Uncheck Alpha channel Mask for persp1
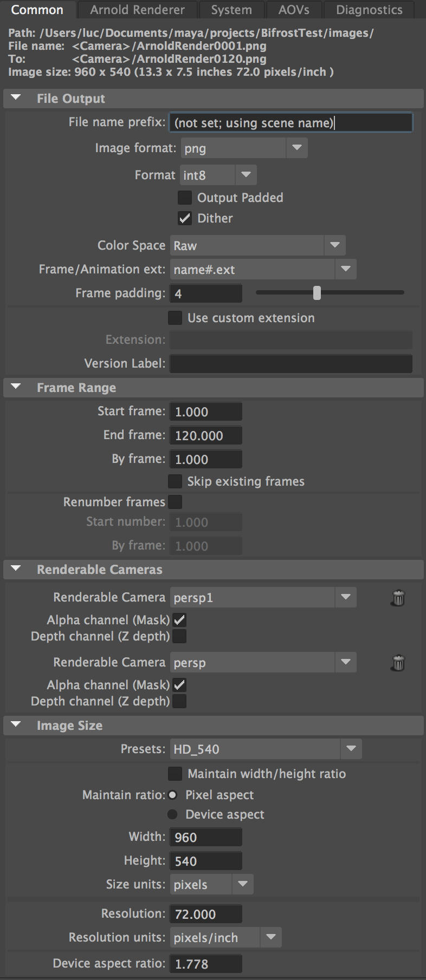Viewport: 426px width, 980px height. click(179, 620)
